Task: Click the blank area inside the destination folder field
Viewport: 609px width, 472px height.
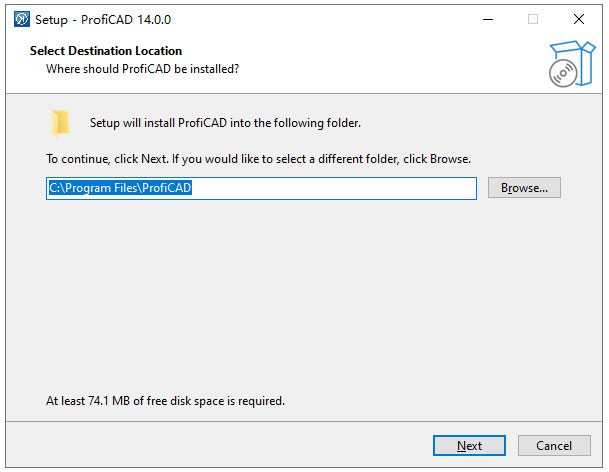Action: point(334,188)
